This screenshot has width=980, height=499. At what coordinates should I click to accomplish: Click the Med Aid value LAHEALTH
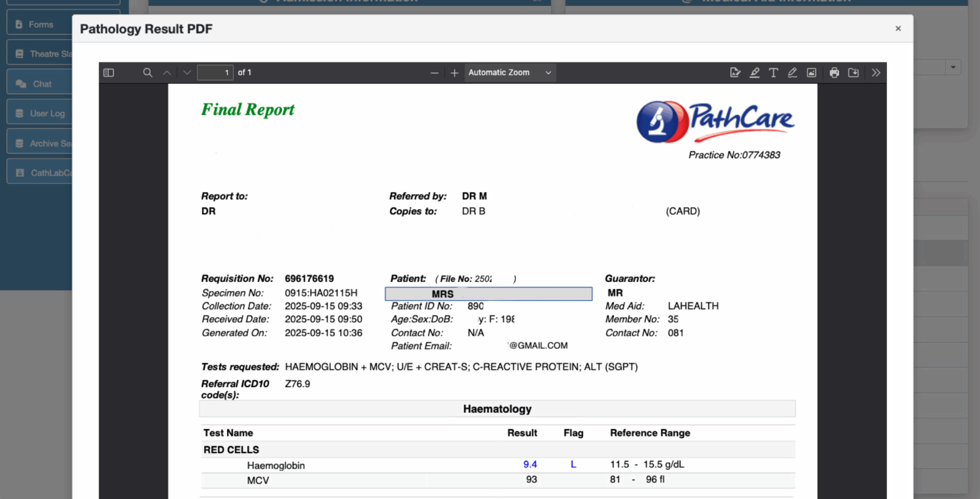tap(693, 306)
